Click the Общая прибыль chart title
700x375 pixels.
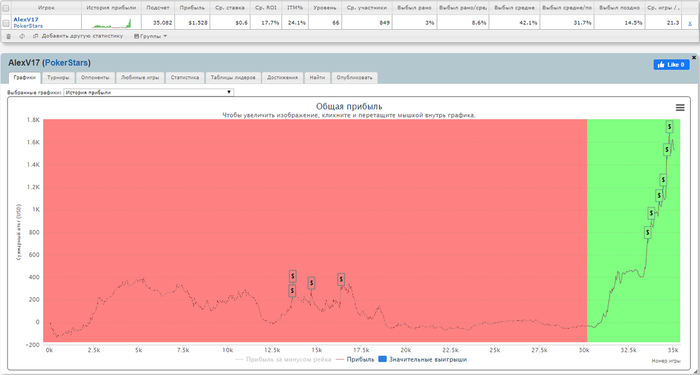tap(349, 106)
